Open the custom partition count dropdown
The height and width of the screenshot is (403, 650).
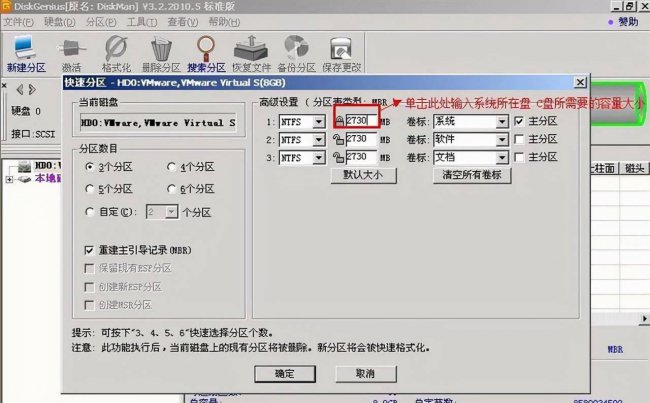click(171, 212)
